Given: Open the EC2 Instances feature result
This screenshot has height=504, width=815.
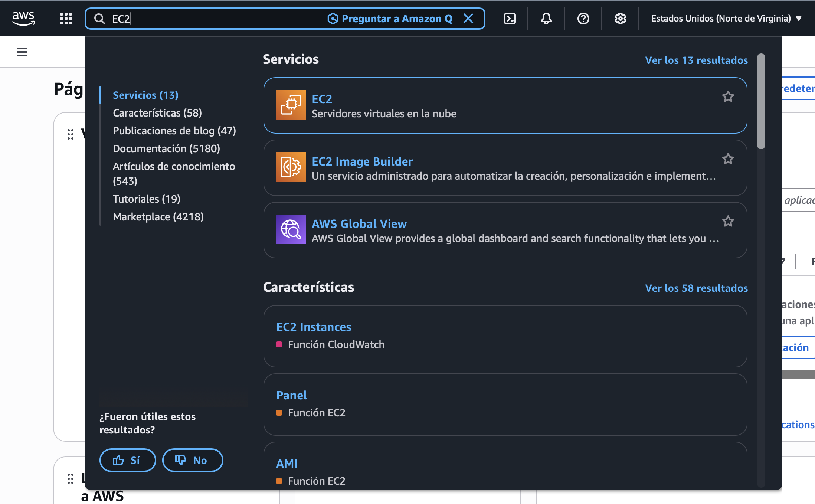Looking at the screenshot, I should tap(314, 327).
